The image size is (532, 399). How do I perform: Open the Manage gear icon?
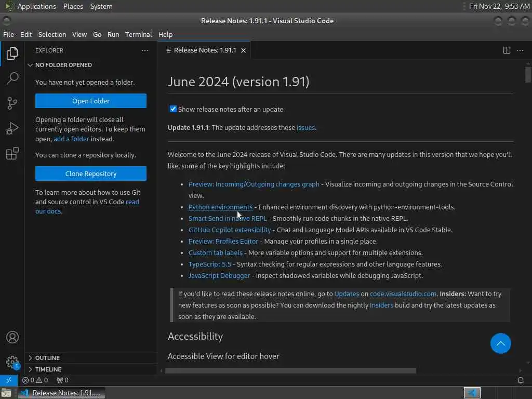12,362
